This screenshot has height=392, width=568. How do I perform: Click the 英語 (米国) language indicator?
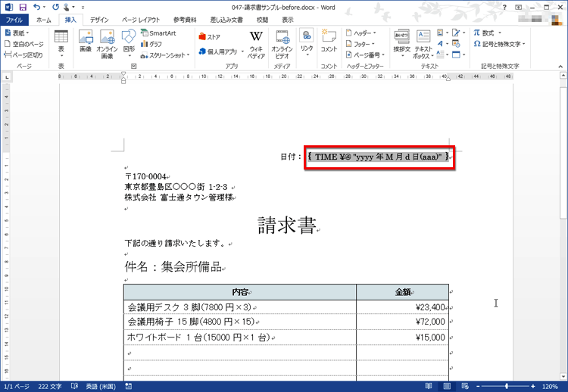(100, 386)
